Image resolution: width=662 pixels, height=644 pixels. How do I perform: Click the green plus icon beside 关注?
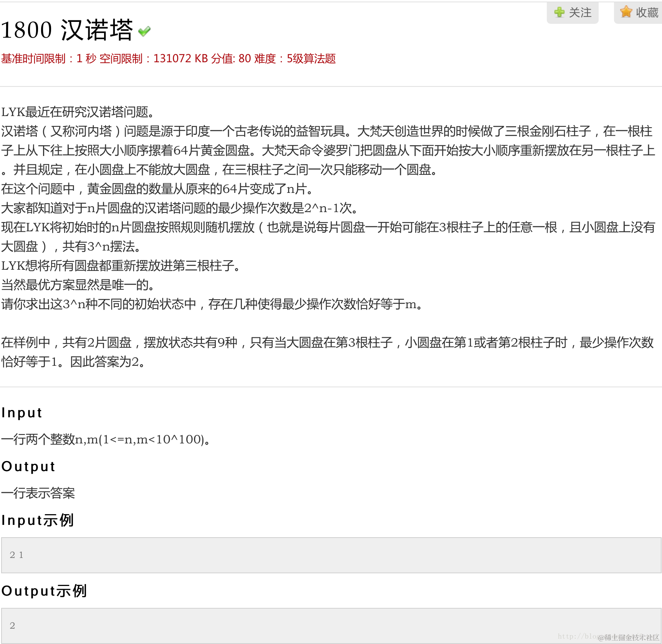pos(559,12)
